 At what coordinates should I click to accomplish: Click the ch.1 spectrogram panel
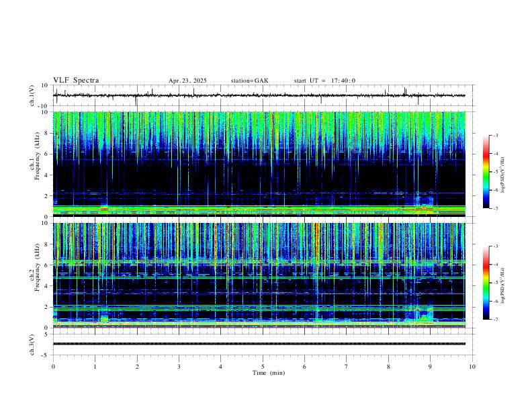pos(259,164)
